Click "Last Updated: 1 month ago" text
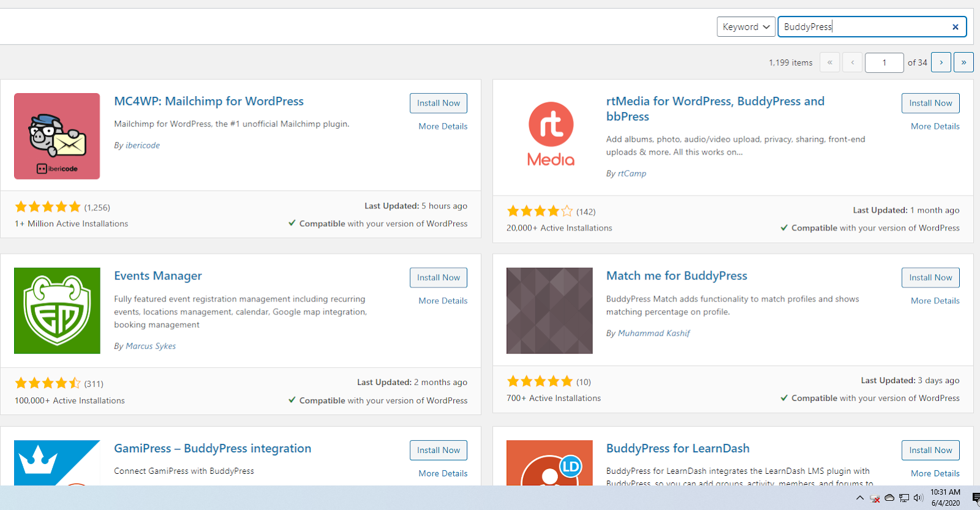The image size is (980, 510). [x=907, y=210]
